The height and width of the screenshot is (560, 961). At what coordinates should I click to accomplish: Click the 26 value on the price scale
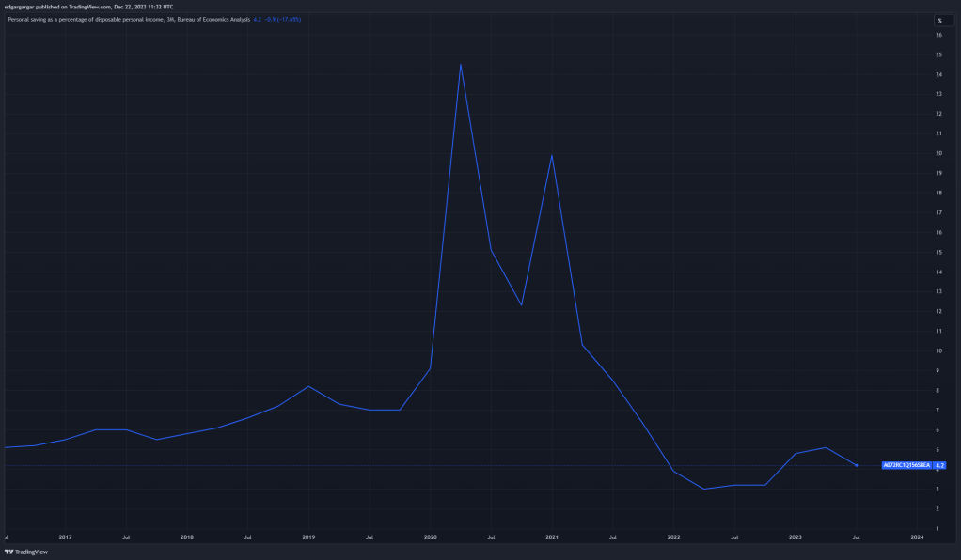pos(938,35)
